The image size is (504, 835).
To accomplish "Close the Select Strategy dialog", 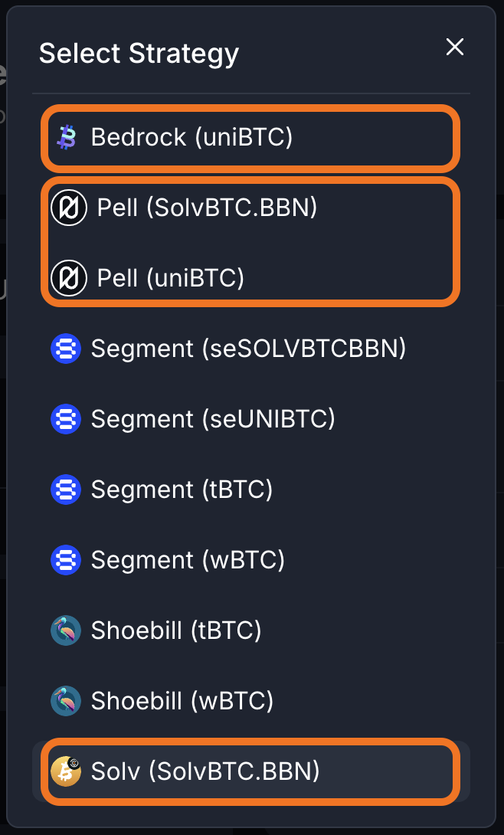I will [x=455, y=47].
